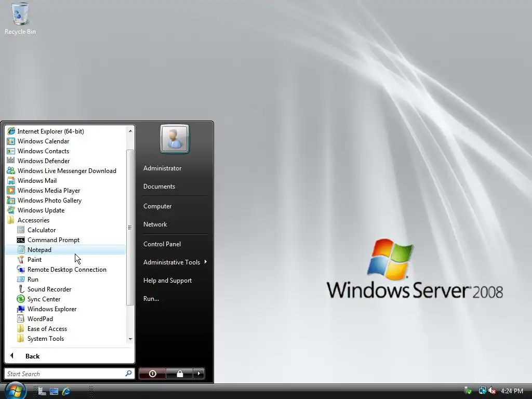Viewport: 532px width, 399px height.
Task: Launch Paint
Action: tap(65, 260)
